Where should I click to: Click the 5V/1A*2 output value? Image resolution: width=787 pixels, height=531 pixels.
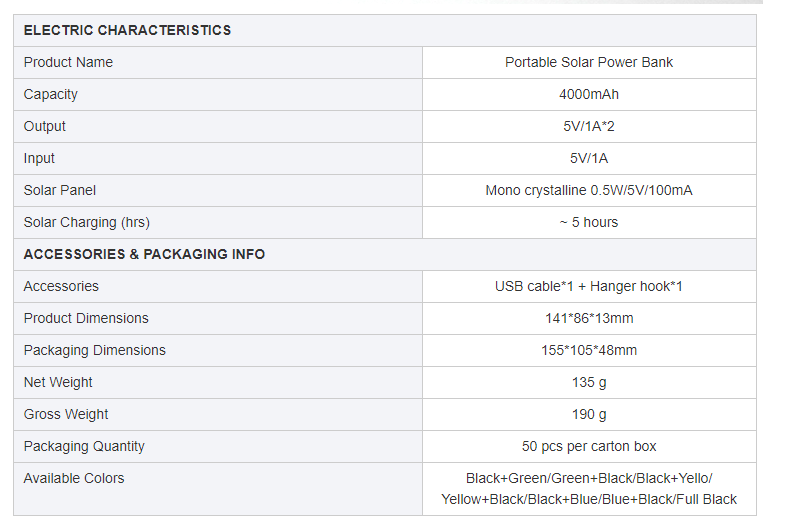point(589,126)
